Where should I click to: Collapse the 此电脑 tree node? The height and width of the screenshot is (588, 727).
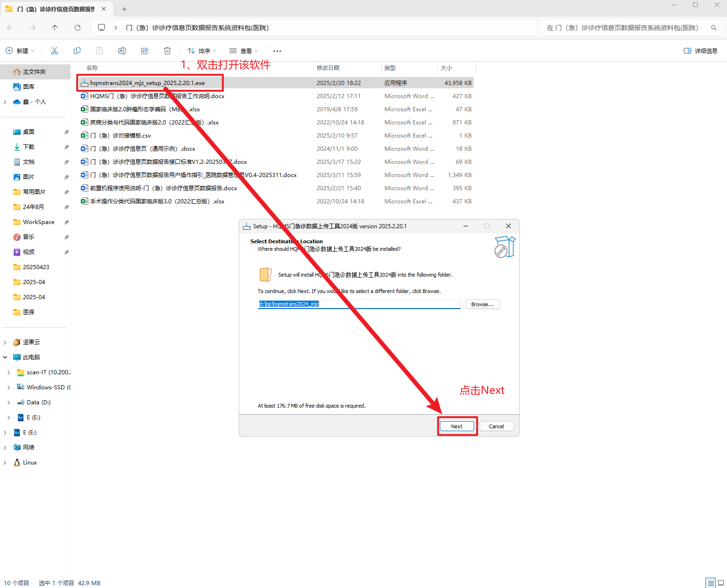click(x=5, y=357)
